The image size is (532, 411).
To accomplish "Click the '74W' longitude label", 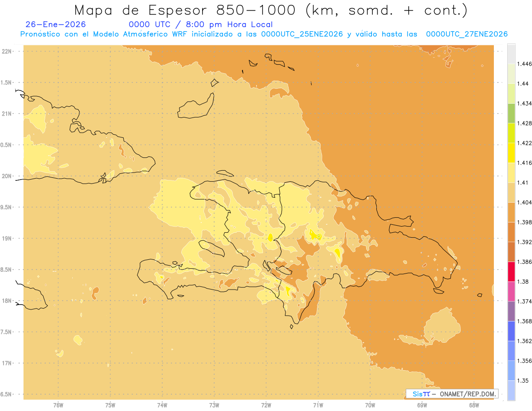I will (162, 405).
